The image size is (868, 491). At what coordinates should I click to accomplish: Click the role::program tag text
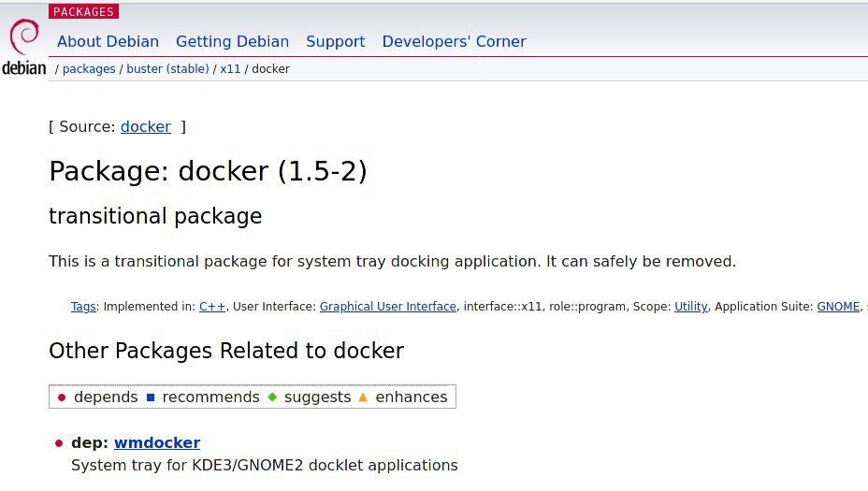click(587, 307)
